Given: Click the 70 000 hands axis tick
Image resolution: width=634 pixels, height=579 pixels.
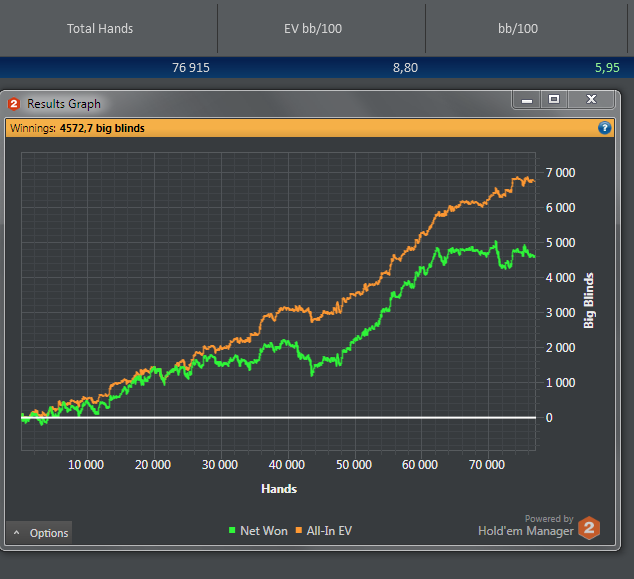Looking at the screenshot, I should [487, 465].
